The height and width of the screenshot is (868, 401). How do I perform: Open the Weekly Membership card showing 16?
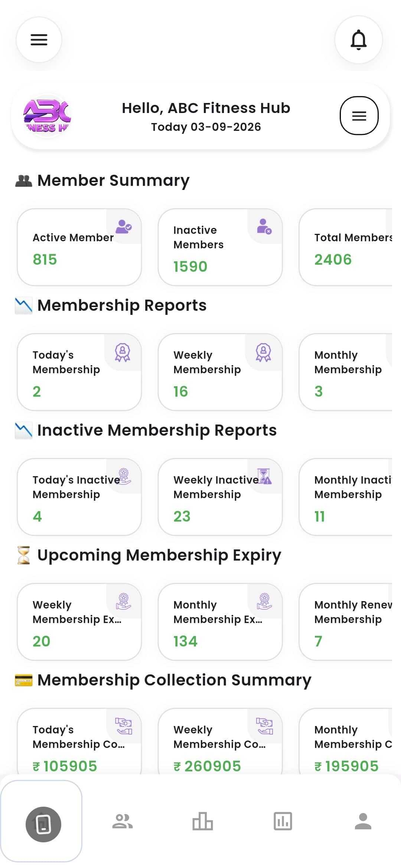(x=220, y=372)
